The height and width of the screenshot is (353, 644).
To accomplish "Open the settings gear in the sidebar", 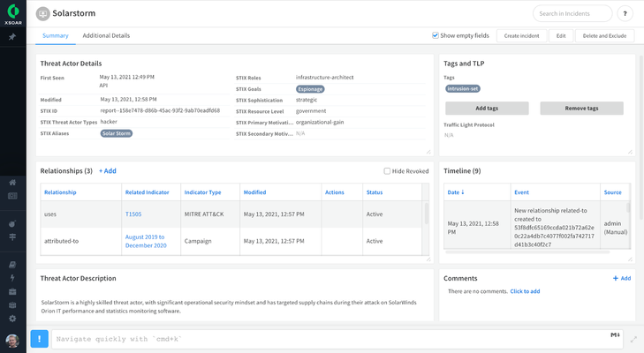I will pyautogui.click(x=12, y=319).
